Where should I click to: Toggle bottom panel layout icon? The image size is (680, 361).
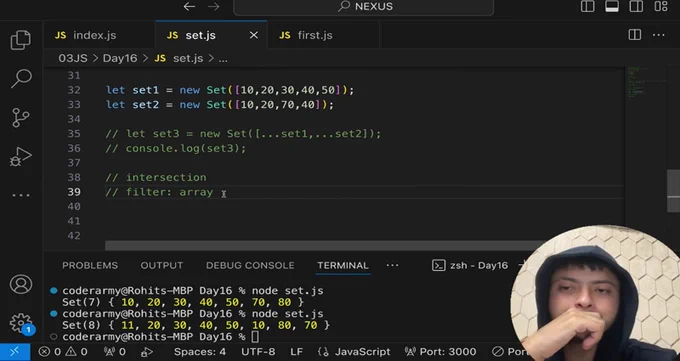(x=612, y=6)
